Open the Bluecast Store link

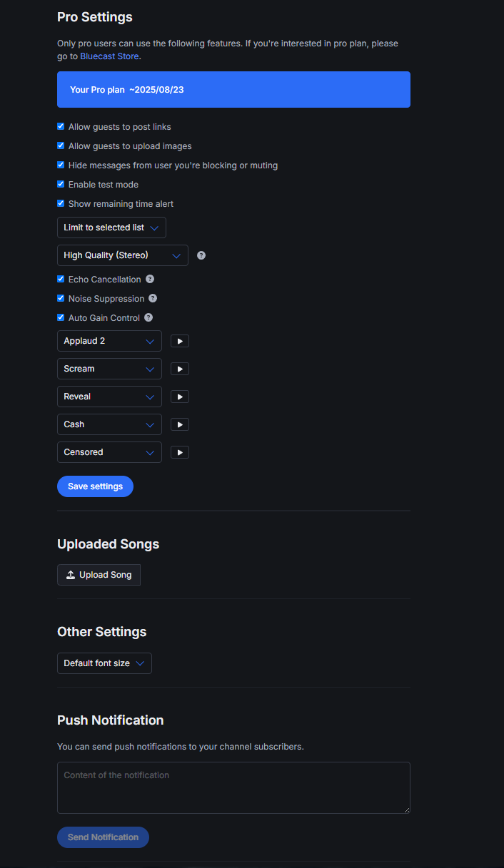(109, 56)
